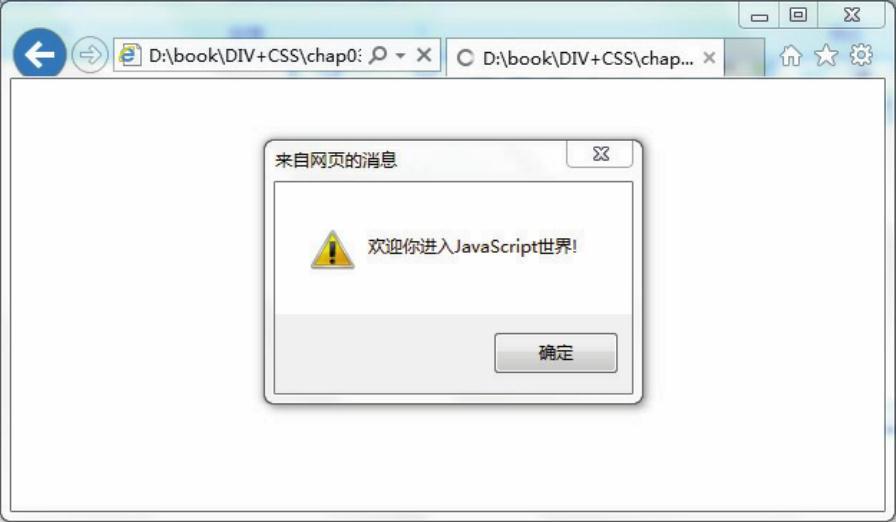Close the 来自网页的消息 dialog
Image resolution: width=896 pixels, height=522 pixels.
(x=600, y=154)
